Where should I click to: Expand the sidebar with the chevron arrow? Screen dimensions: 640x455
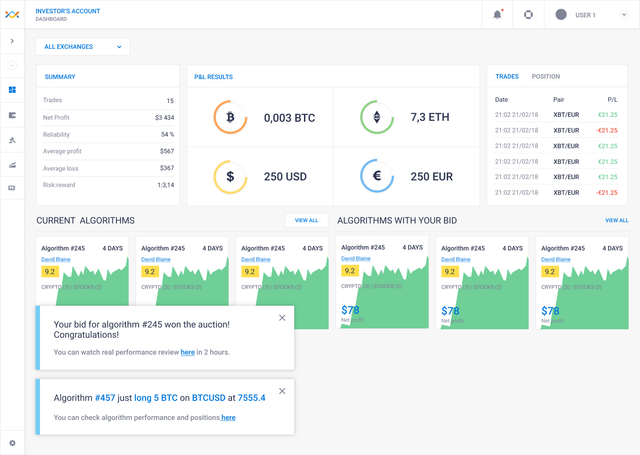12,41
